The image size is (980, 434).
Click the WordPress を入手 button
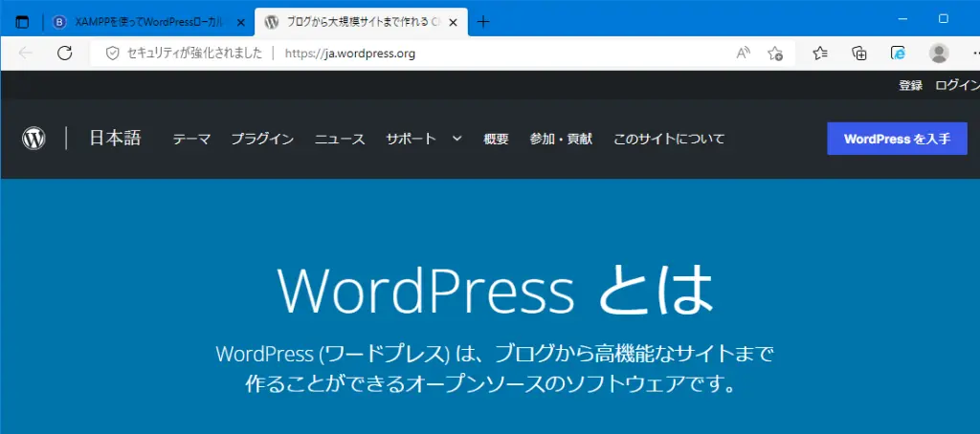897,139
